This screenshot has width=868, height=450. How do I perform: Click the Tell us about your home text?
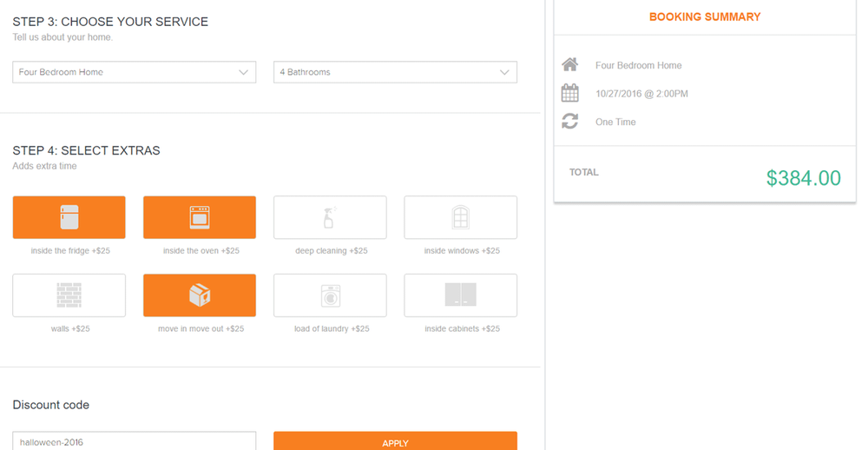point(62,37)
